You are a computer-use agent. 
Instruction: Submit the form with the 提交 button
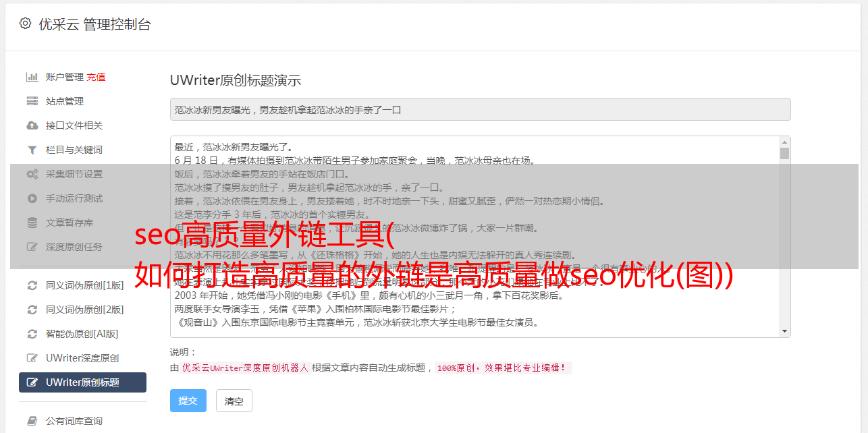tap(188, 401)
